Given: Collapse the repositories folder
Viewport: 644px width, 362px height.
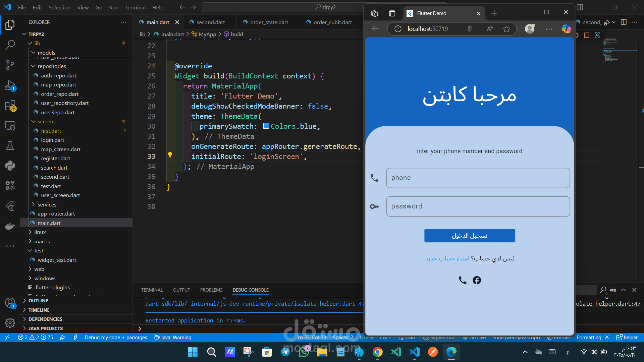Looking at the screenshot, I should [x=51, y=66].
